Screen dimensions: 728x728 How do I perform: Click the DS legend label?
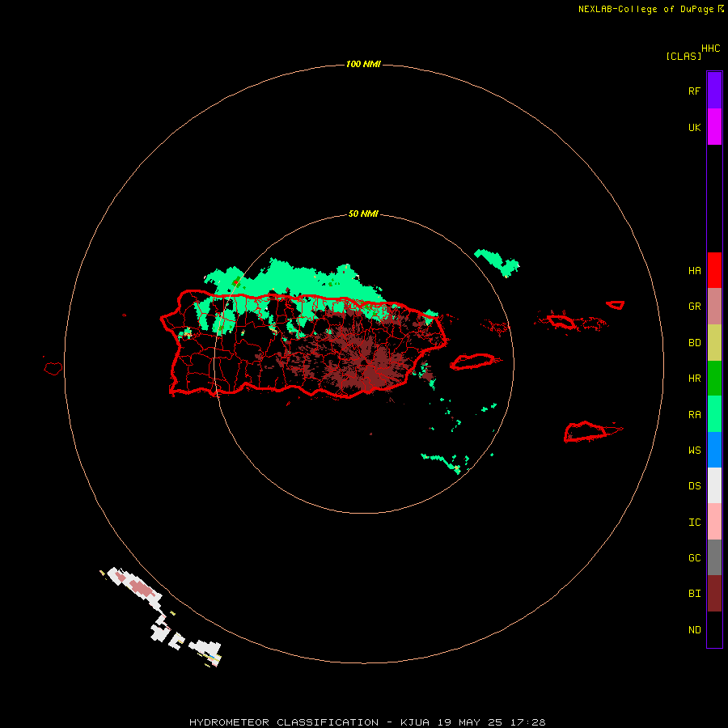tap(694, 485)
